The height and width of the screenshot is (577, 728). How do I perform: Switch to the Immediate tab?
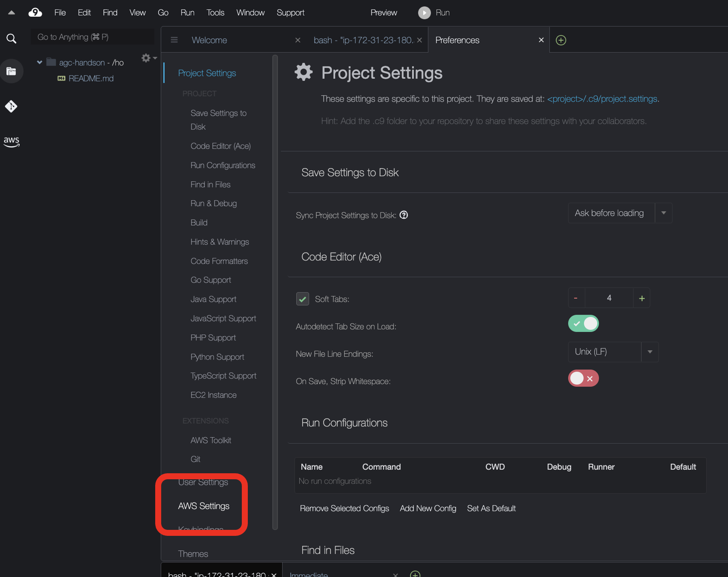[309, 574]
